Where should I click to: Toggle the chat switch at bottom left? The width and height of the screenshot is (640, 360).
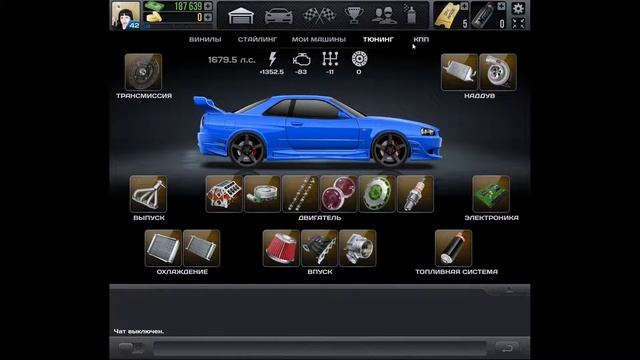[131, 348]
